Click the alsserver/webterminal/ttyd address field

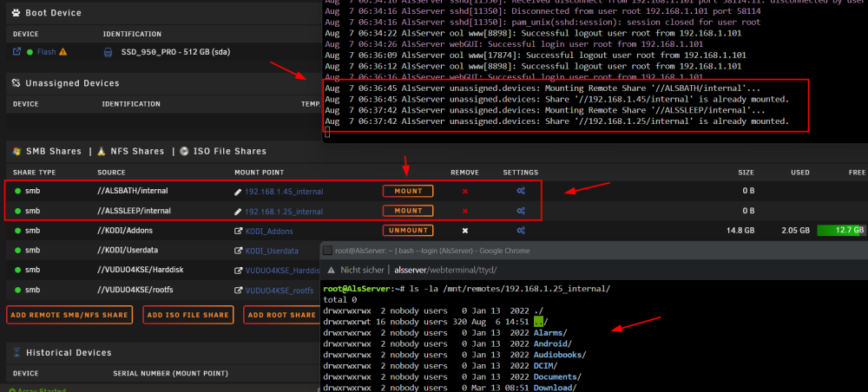pyautogui.click(x=445, y=270)
